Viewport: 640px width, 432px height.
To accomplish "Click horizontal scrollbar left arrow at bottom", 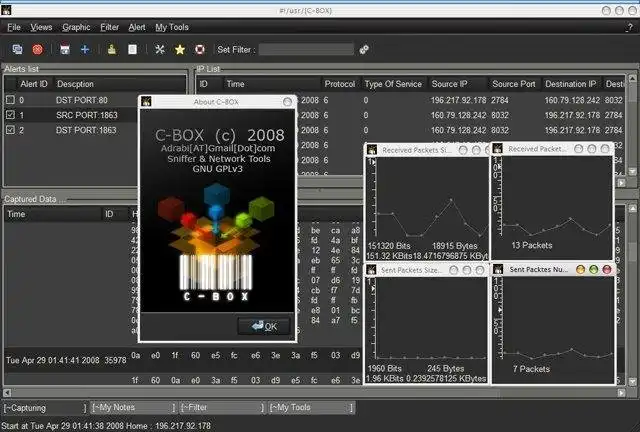I will pyautogui.click(x=7, y=393).
